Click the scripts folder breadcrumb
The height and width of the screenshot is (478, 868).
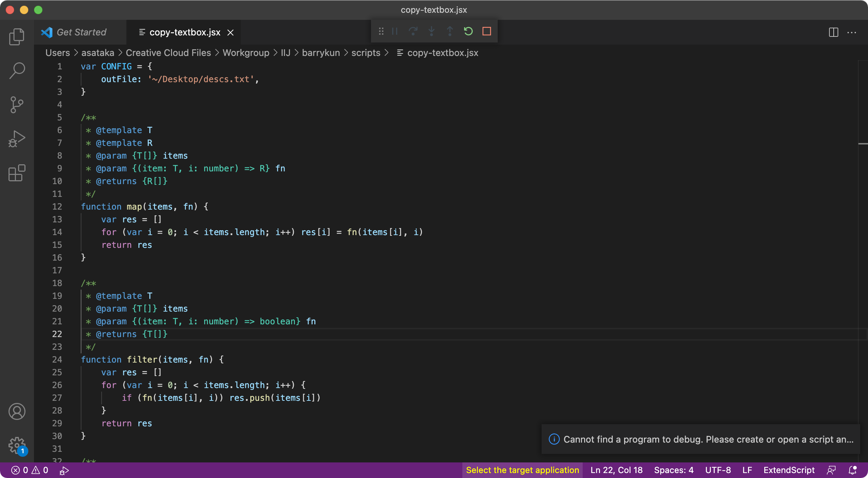click(x=366, y=53)
